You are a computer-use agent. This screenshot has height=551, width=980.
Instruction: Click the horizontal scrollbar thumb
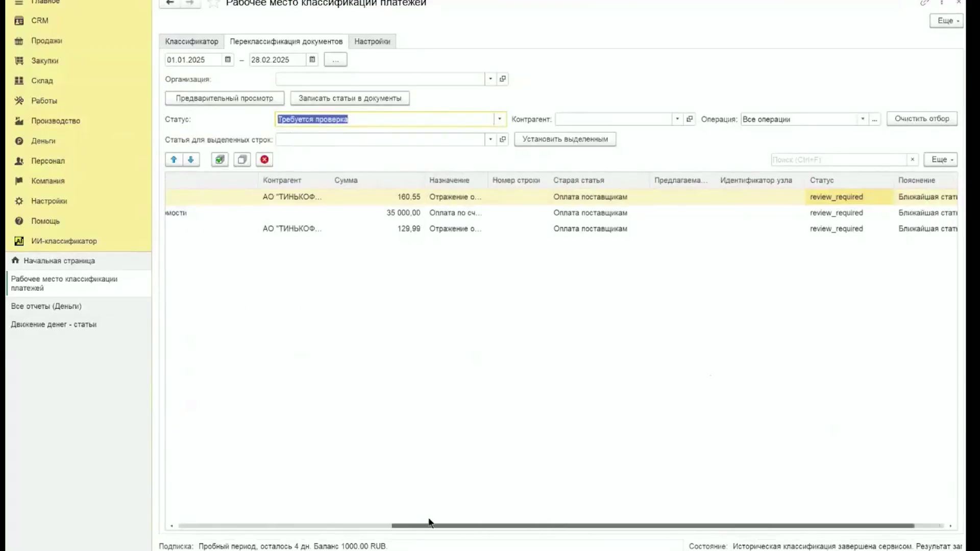point(653,525)
